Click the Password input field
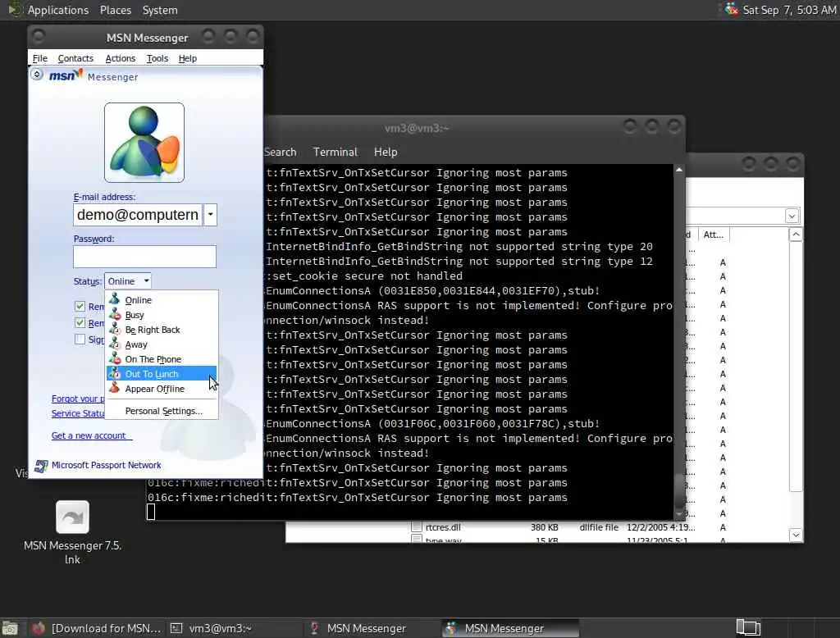 (144, 257)
